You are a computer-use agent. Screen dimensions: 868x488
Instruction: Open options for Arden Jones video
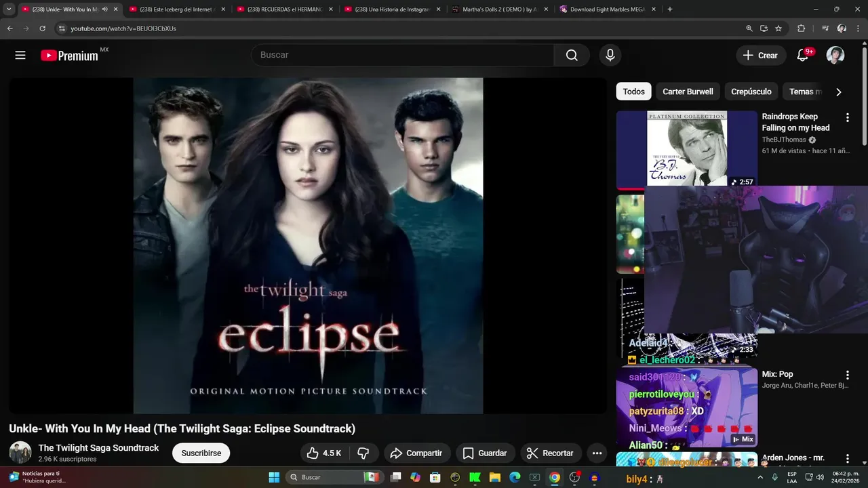pyautogui.click(x=847, y=459)
